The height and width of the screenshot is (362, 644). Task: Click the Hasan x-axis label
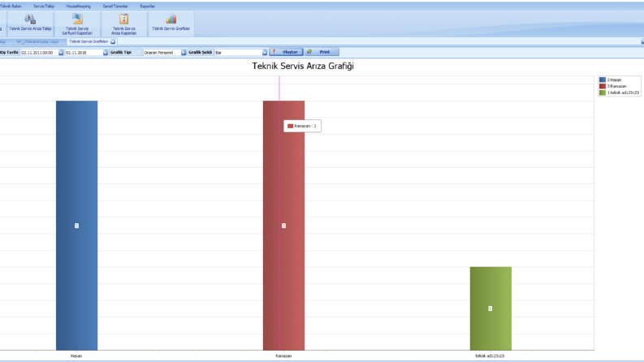pos(76,356)
